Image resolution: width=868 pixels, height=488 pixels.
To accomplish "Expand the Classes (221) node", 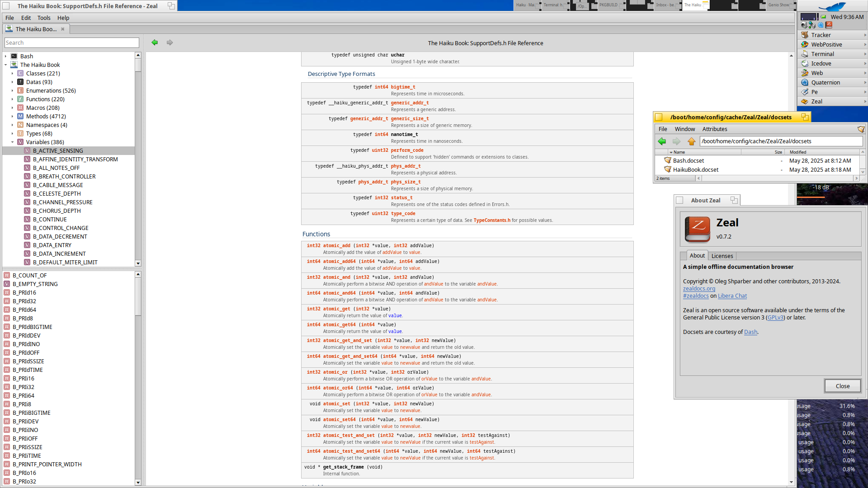I will pos(12,74).
